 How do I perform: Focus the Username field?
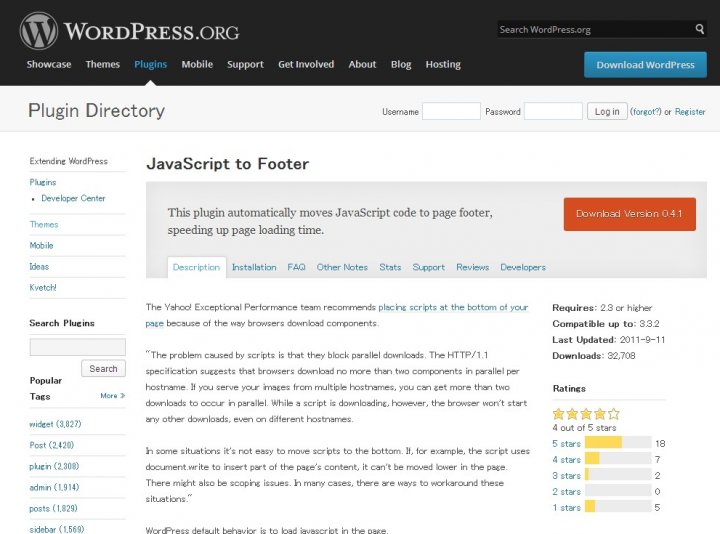tap(451, 111)
